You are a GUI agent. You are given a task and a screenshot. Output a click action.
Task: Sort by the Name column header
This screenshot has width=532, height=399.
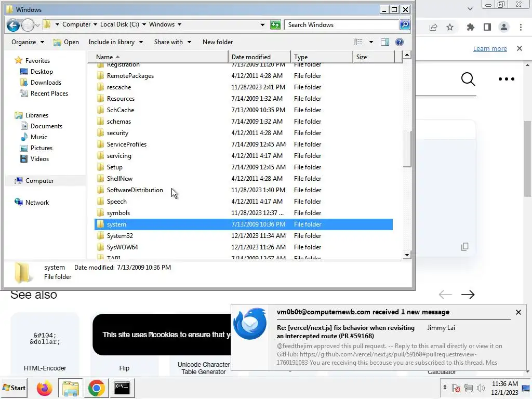click(158, 57)
